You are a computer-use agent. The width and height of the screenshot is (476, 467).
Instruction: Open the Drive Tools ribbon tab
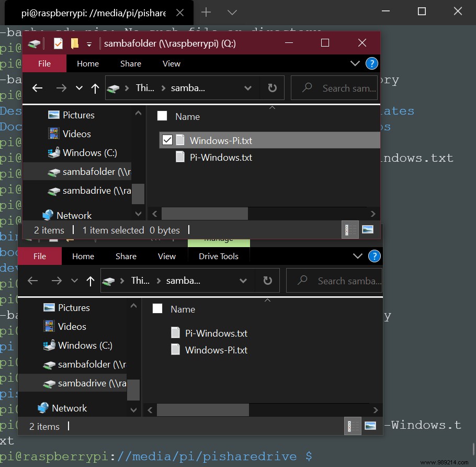click(218, 256)
